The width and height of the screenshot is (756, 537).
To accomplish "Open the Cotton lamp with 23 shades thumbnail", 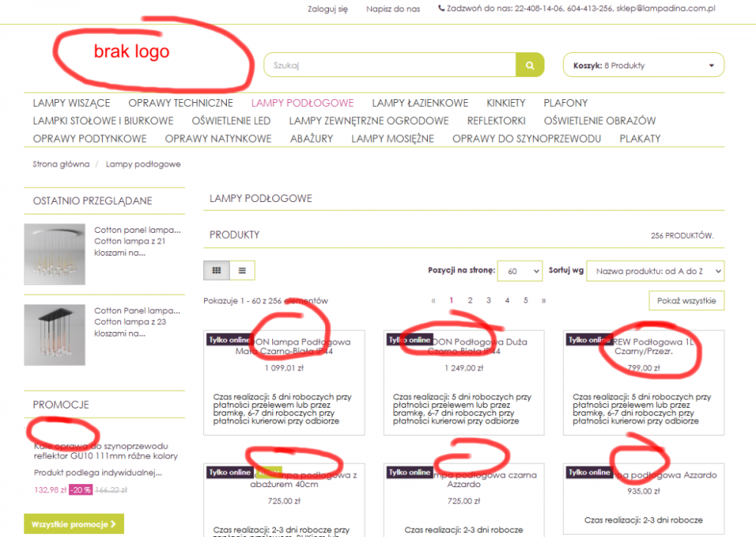I will pyautogui.click(x=54, y=335).
